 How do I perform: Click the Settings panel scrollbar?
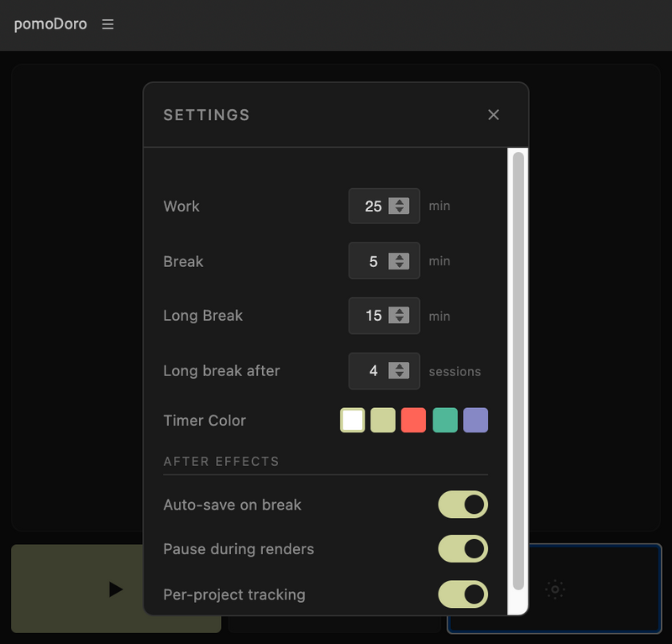point(518,371)
